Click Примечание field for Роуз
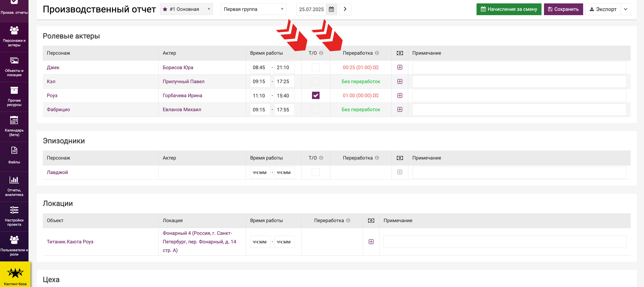The image size is (644, 287). click(519, 95)
